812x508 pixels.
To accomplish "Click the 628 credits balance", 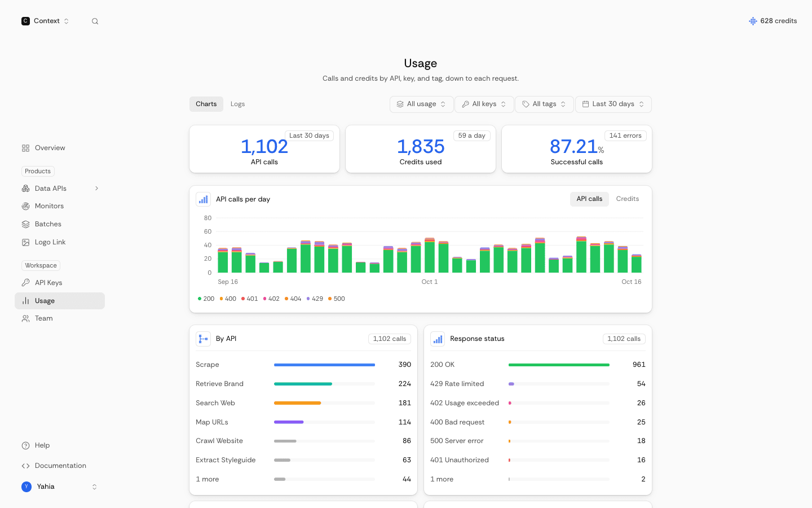I will pos(773,21).
